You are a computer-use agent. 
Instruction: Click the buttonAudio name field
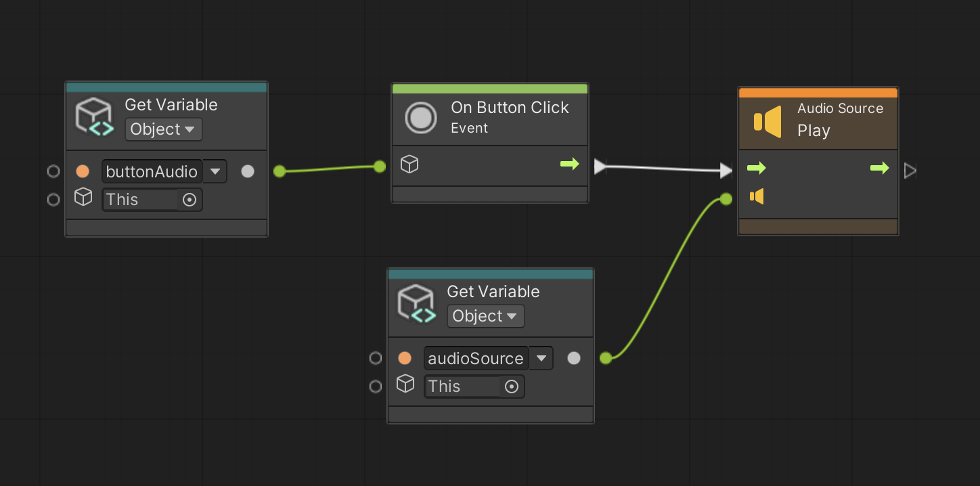coord(152,171)
